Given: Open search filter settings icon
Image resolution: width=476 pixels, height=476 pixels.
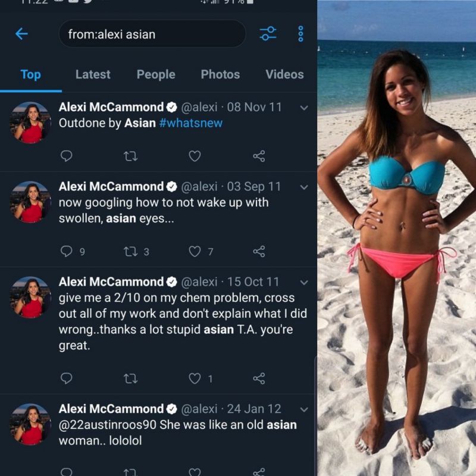Looking at the screenshot, I should pyautogui.click(x=268, y=33).
